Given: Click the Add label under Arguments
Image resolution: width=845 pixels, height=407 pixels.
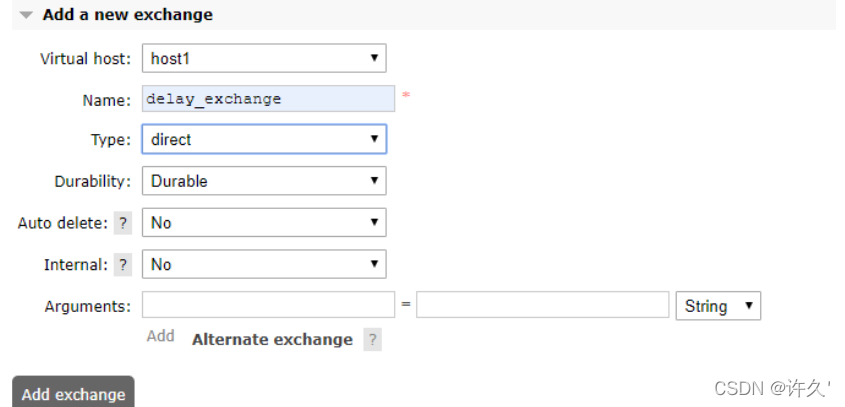Looking at the screenshot, I should [160, 336].
